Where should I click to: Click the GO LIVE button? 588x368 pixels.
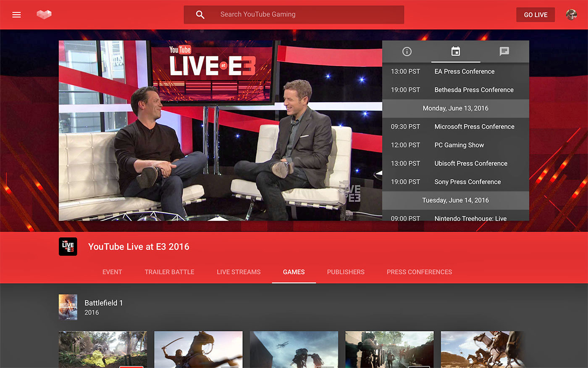[x=535, y=15]
